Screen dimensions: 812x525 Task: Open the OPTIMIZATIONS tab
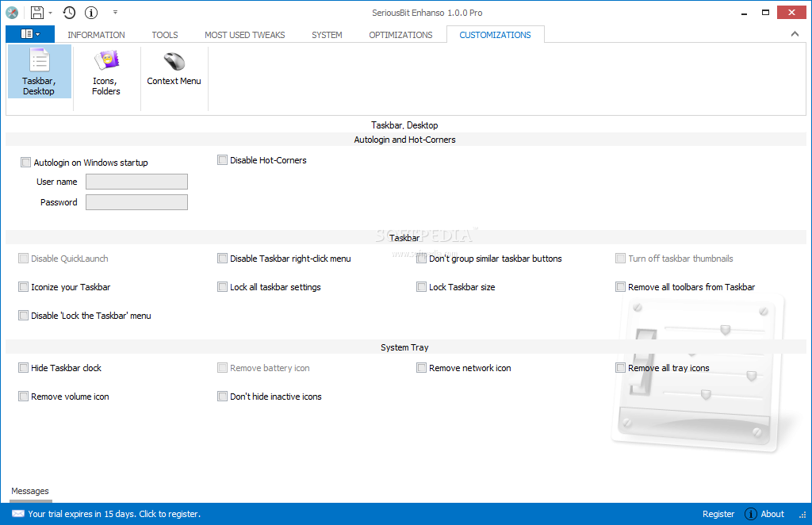pyautogui.click(x=400, y=35)
